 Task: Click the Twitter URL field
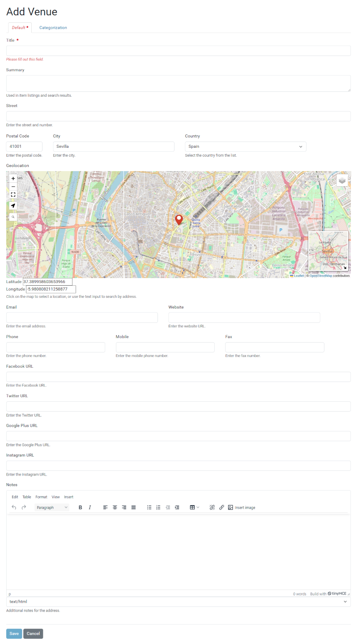[179, 406]
